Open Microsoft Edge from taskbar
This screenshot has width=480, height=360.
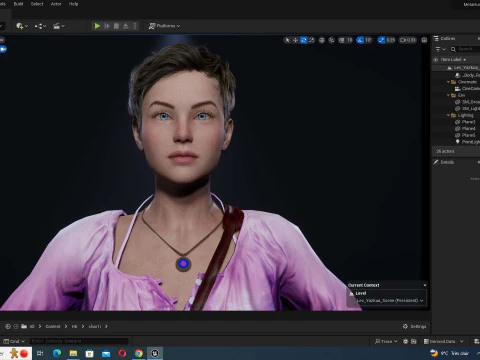[57, 353]
